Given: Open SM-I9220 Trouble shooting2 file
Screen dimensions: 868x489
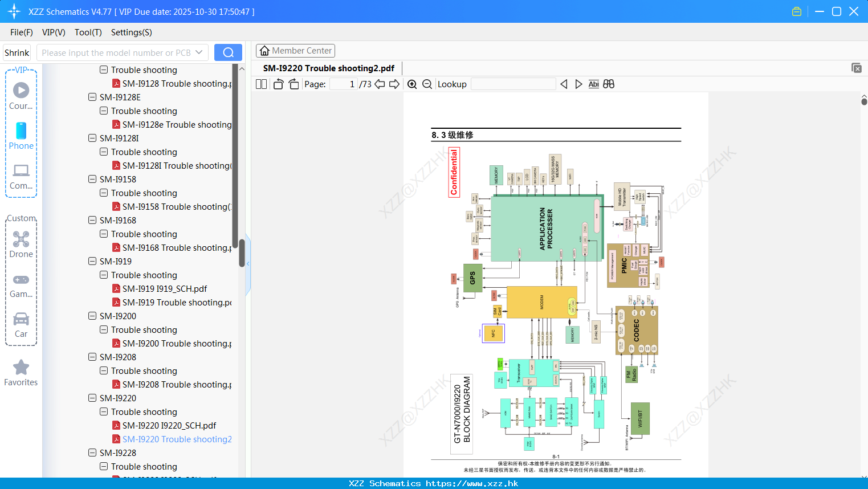Looking at the screenshot, I should coord(172,439).
